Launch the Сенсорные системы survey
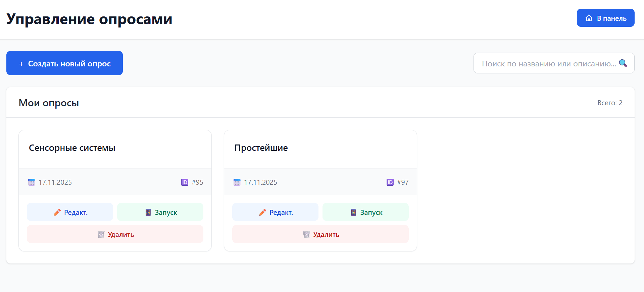 [160, 212]
